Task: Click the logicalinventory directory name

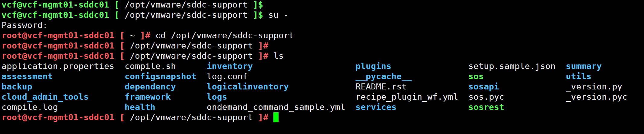Action: 248,87
